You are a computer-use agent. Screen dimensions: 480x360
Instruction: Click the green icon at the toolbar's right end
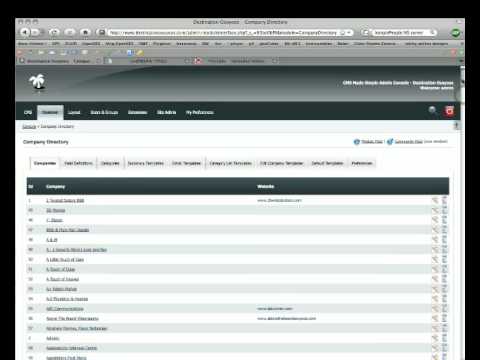click(456, 33)
